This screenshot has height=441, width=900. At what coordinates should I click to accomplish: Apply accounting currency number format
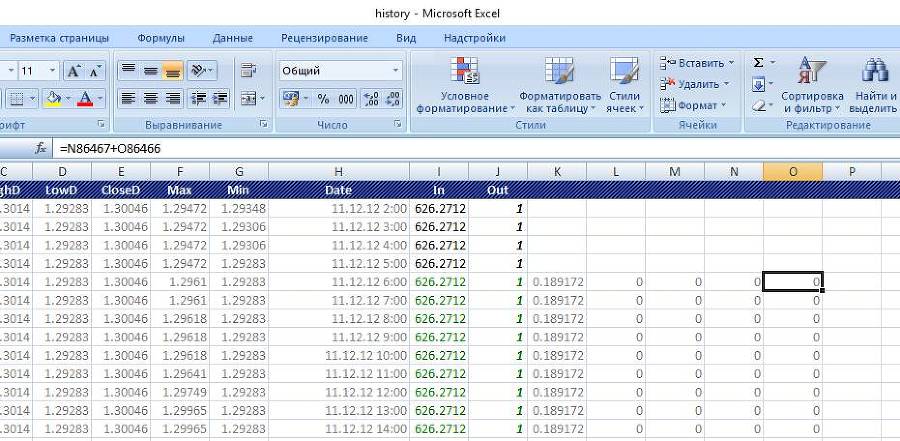[291, 99]
